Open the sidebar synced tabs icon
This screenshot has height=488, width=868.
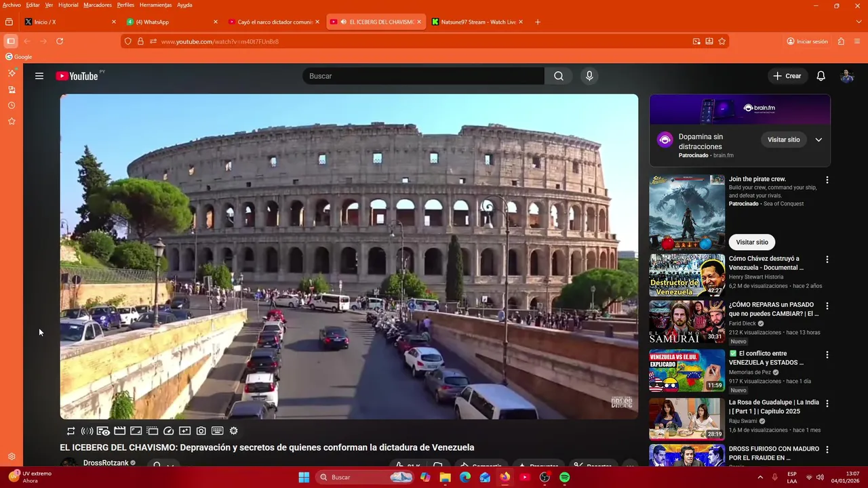[12, 89]
